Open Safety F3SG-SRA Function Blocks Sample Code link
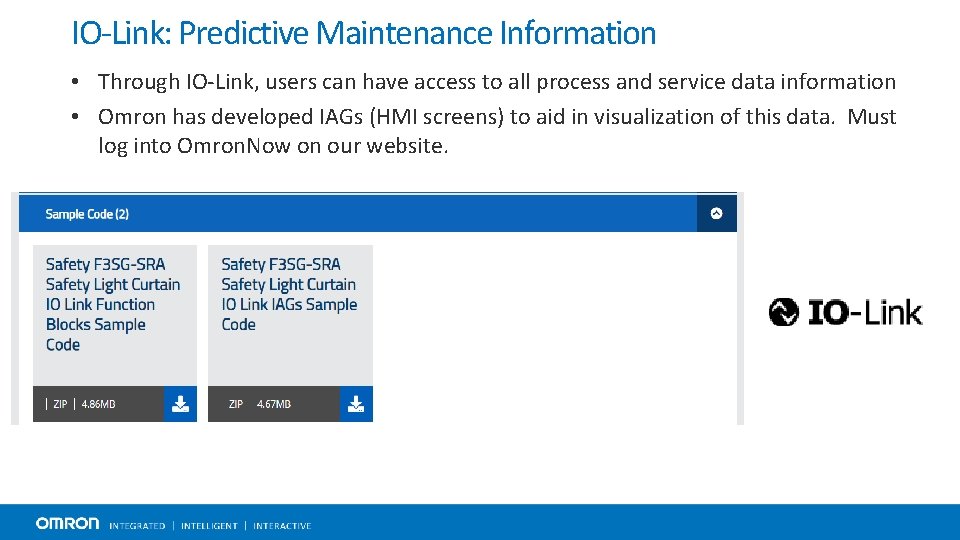 [x=113, y=304]
